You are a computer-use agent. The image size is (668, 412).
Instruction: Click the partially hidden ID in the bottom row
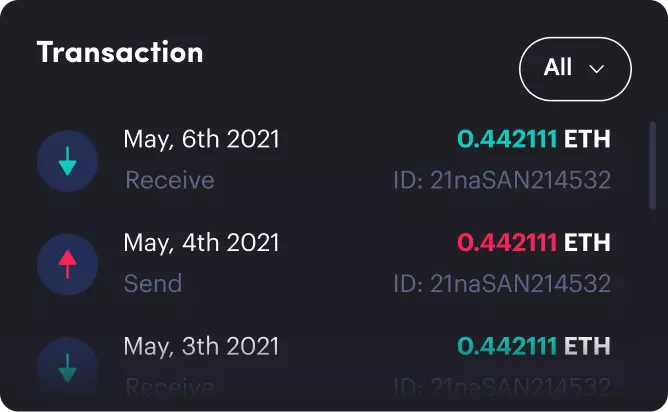(x=501, y=386)
